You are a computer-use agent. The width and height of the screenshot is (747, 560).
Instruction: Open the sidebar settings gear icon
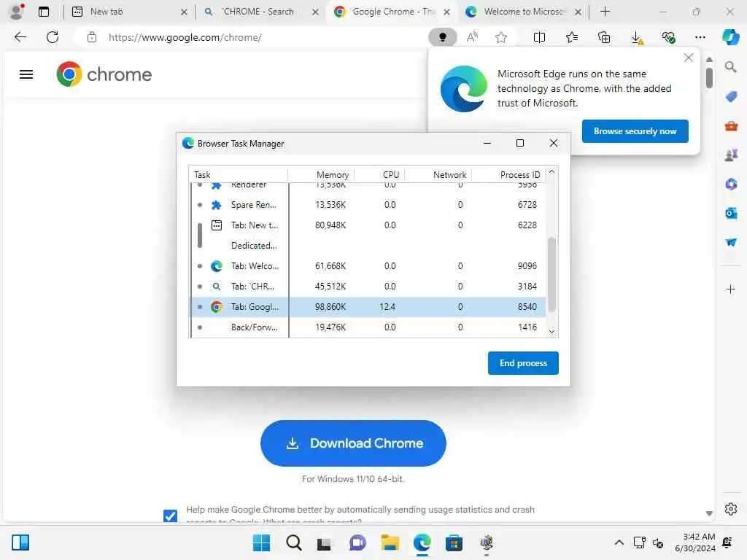731,509
